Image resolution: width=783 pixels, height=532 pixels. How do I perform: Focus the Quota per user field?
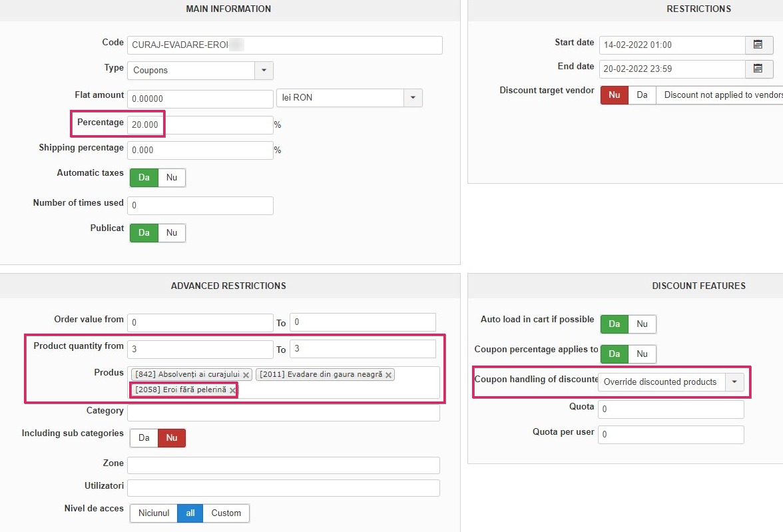pyautogui.click(x=670, y=435)
